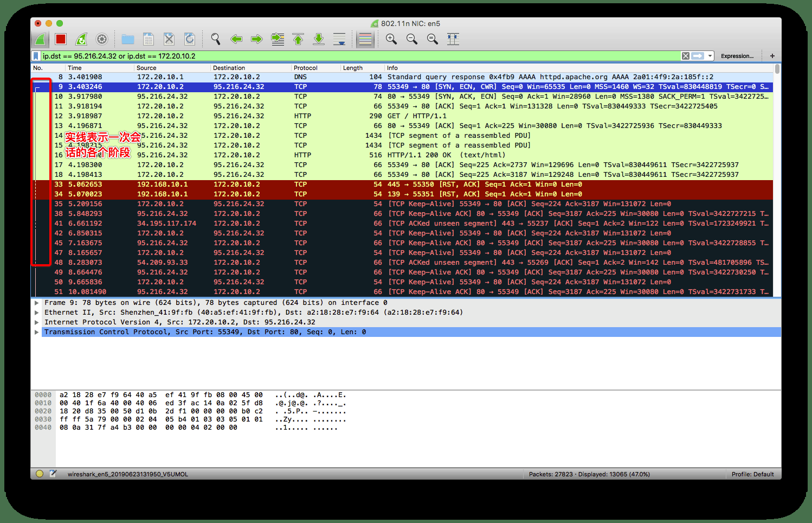Screen dimensions: 812x523
Task: Sort by the Protocol column header
Action: point(316,68)
